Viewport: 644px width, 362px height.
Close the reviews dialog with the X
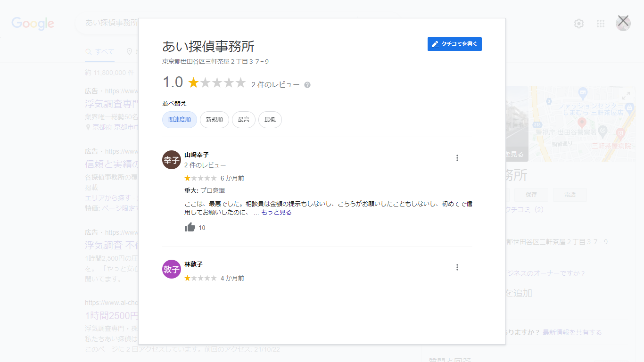coord(623,21)
